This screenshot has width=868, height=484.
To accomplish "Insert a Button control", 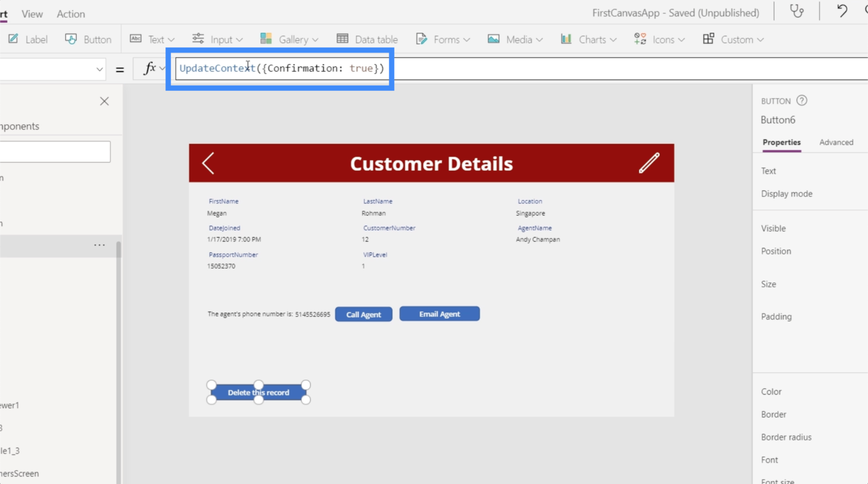I will pos(88,39).
